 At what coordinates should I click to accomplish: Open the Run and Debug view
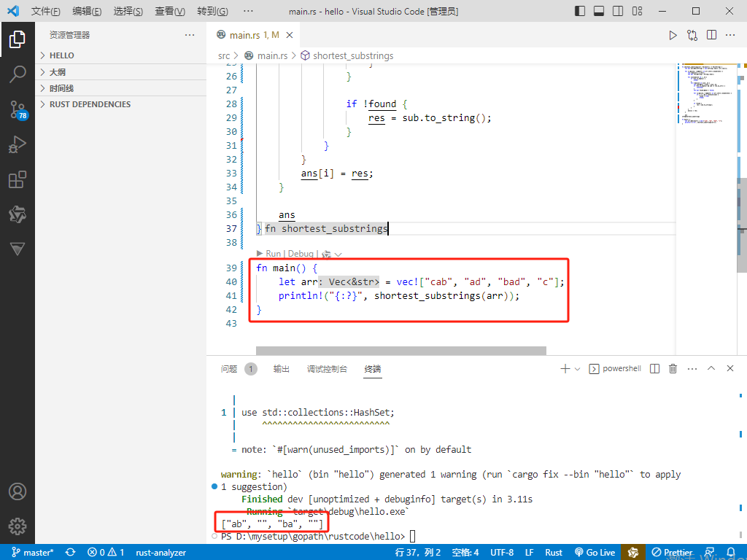pos(18,145)
